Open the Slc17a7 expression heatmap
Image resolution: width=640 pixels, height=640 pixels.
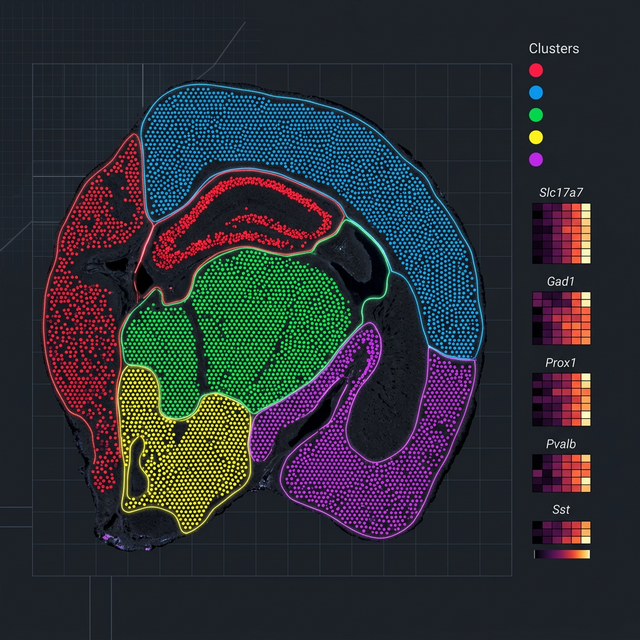point(561,233)
